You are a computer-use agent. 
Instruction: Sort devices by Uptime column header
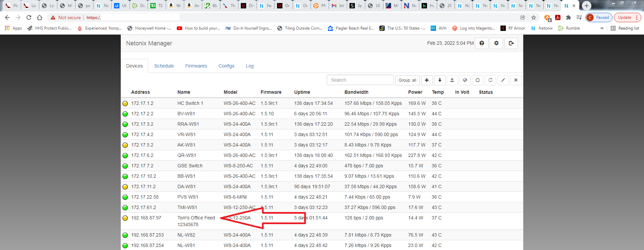pos(302,92)
